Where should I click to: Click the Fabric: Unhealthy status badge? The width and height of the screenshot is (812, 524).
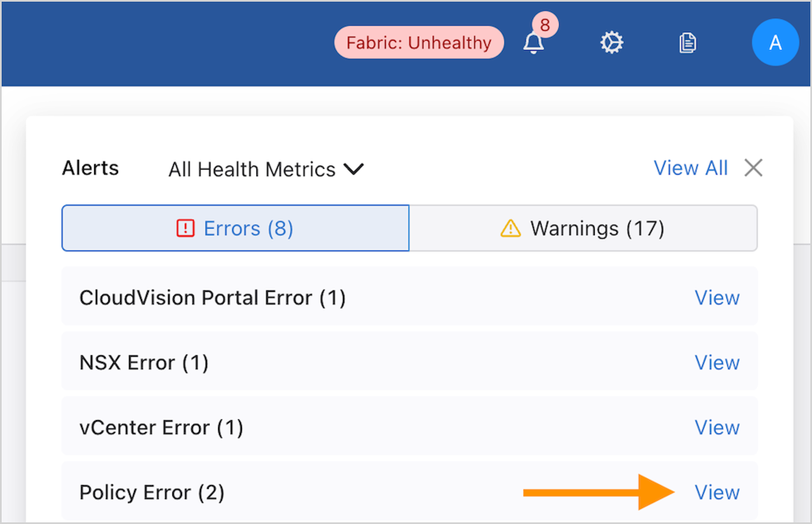coord(418,43)
